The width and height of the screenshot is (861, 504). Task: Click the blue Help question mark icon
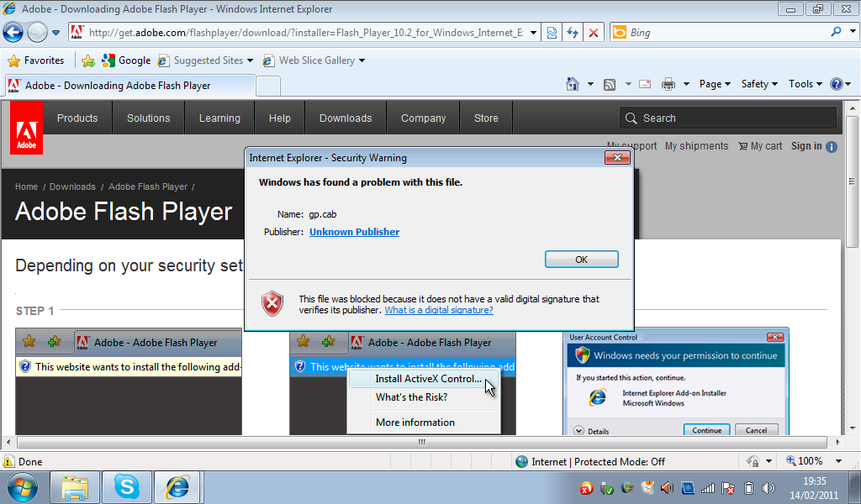coord(837,84)
